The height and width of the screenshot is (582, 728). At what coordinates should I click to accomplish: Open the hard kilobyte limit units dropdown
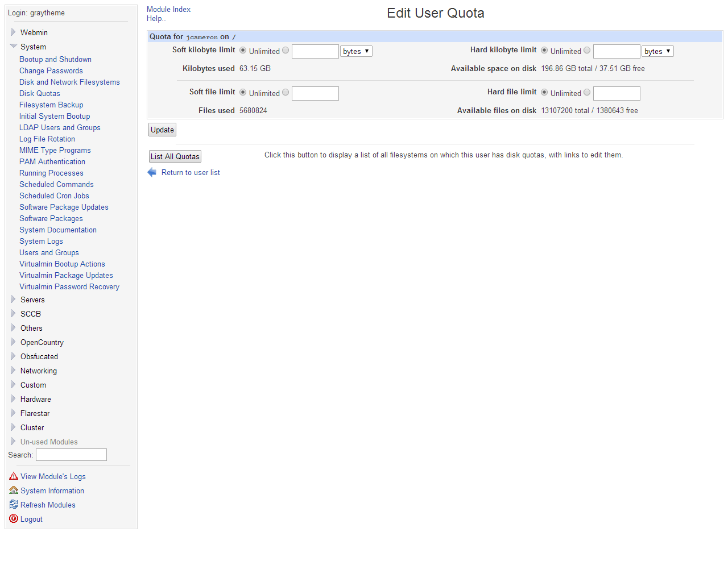[657, 51]
